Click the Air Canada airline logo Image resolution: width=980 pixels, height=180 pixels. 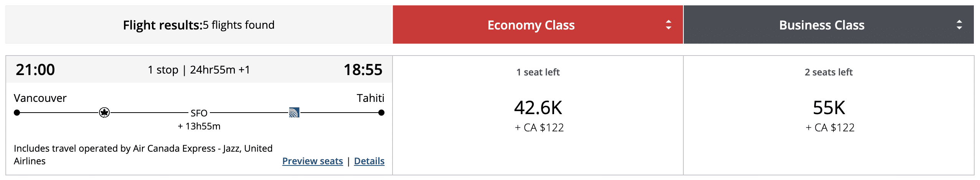(x=104, y=113)
